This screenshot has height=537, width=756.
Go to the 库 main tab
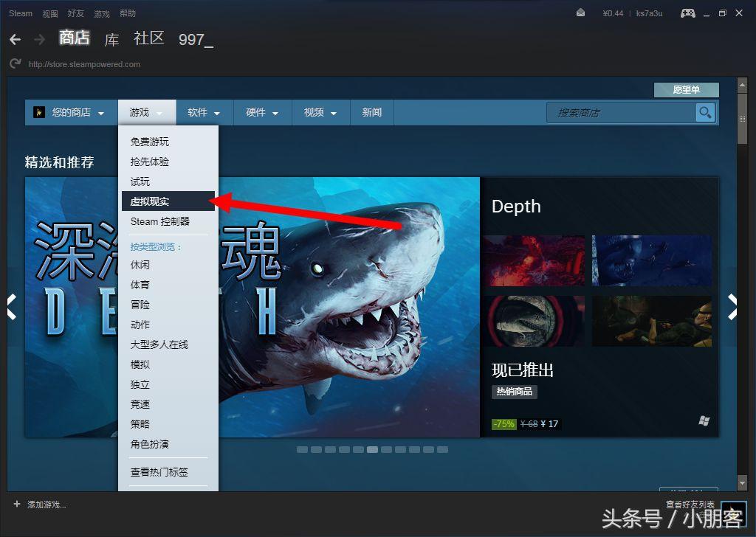pyautogui.click(x=112, y=39)
